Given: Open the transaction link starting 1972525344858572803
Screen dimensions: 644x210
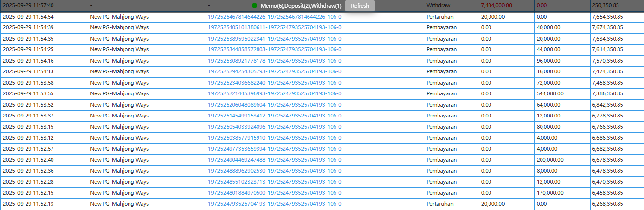Looking at the screenshot, I should (x=275, y=49).
